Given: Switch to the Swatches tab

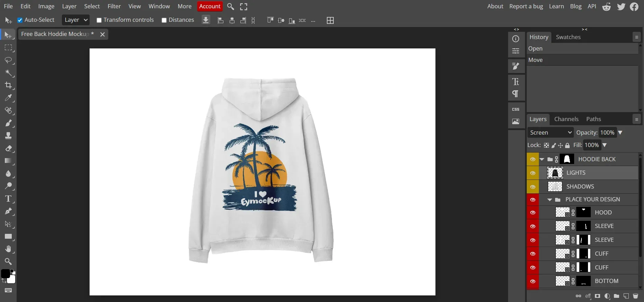Looking at the screenshot, I should click(568, 37).
